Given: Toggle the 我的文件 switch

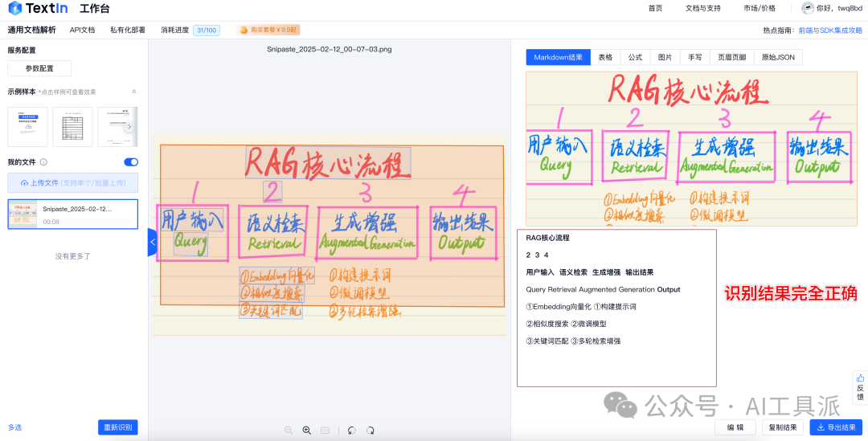Looking at the screenshot, I should (x=131, y=162).
